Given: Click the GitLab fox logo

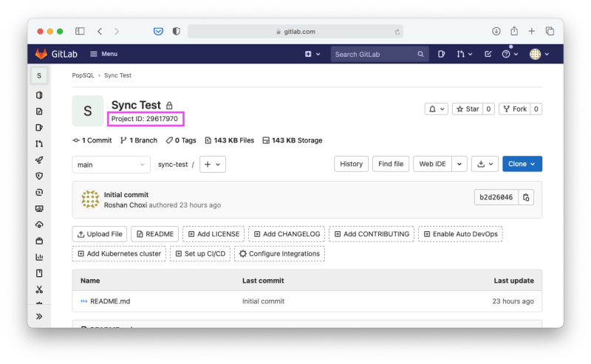Looking at the screenshot, I should 41,54.
